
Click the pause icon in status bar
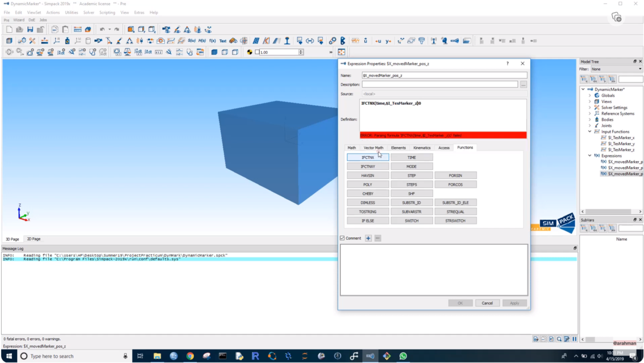574,339
